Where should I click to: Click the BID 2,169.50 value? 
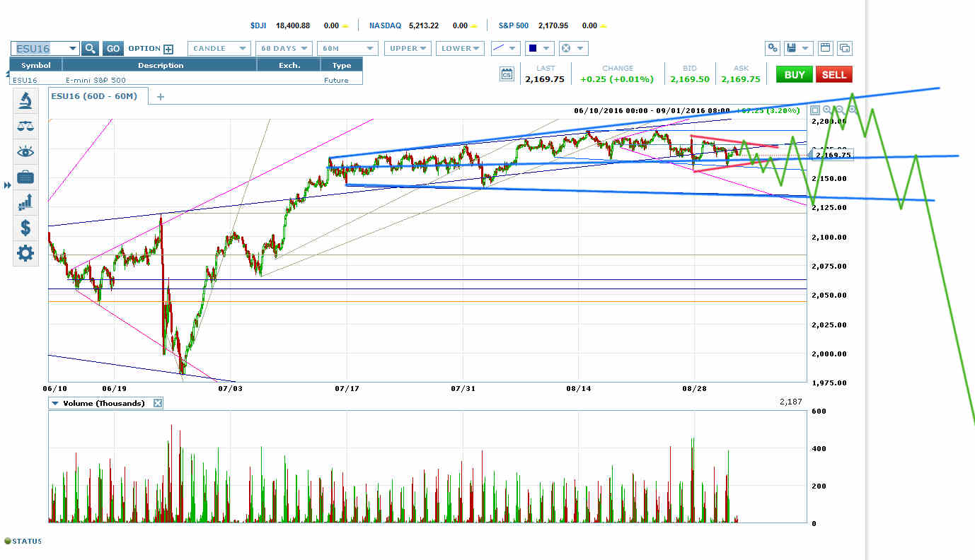coord(690,79)
